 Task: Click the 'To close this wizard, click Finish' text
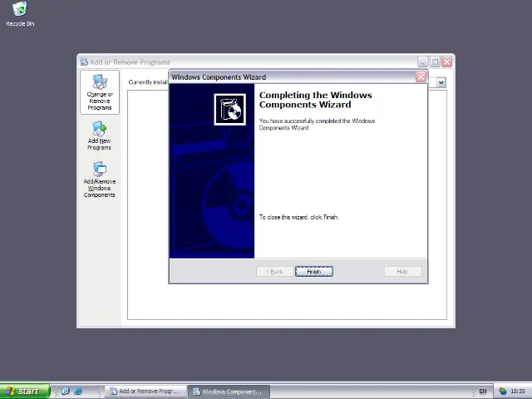tap(299, 217)
